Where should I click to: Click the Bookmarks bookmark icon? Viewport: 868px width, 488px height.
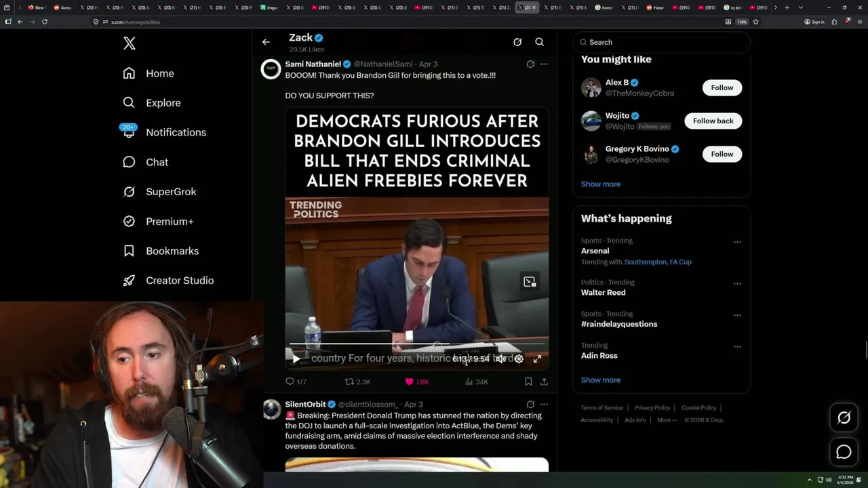[129, 251]
